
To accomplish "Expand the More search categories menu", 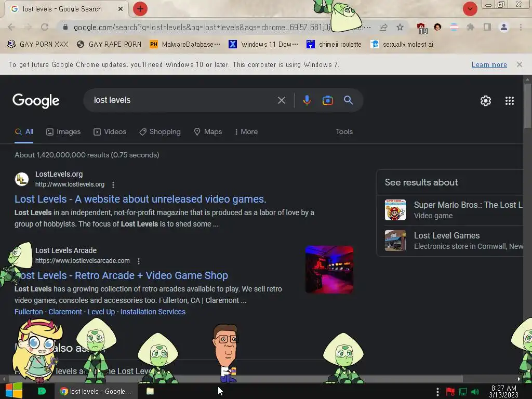I will tap(246, 131).
